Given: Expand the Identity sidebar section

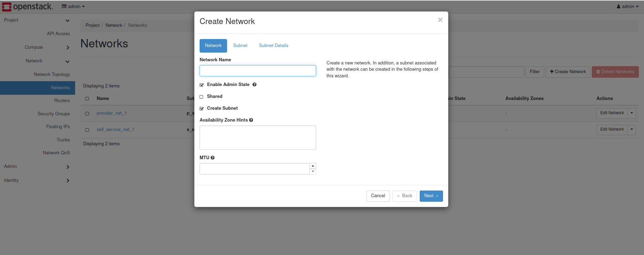Looking at the screenshot, I should pos(37,180).
